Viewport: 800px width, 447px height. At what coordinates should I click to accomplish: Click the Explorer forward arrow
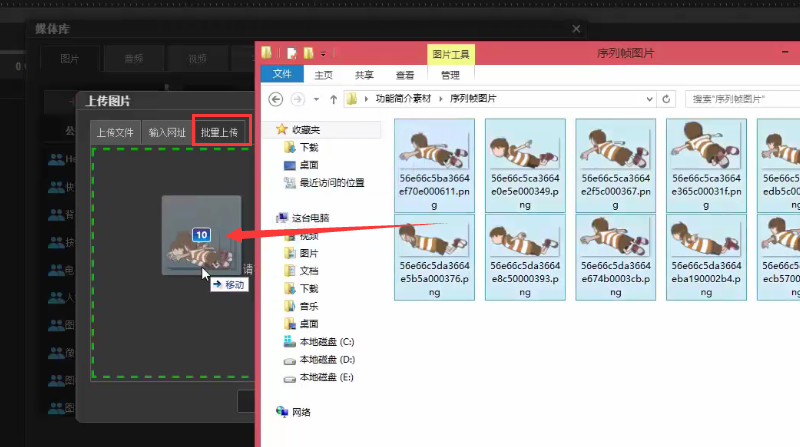click(297, 99)
